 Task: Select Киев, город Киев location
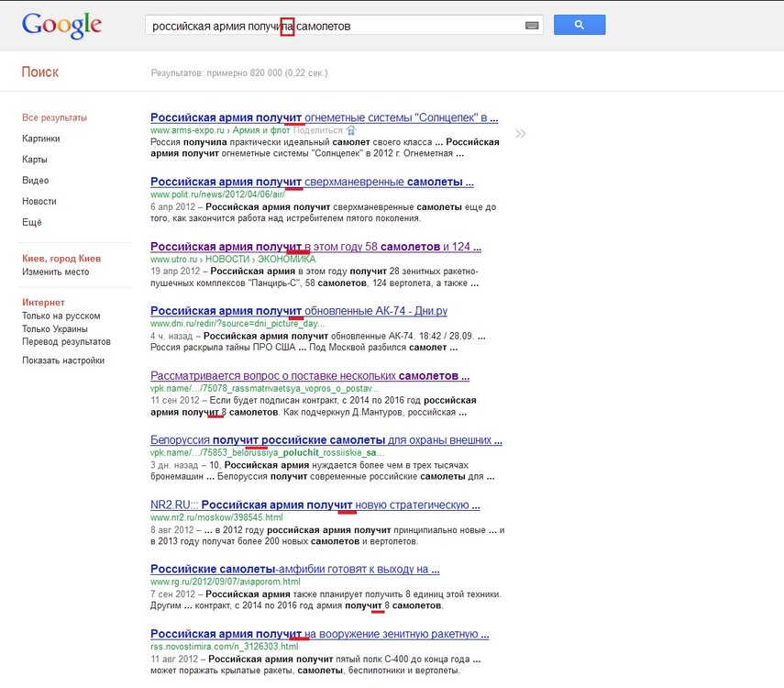(x=61, y=259)
